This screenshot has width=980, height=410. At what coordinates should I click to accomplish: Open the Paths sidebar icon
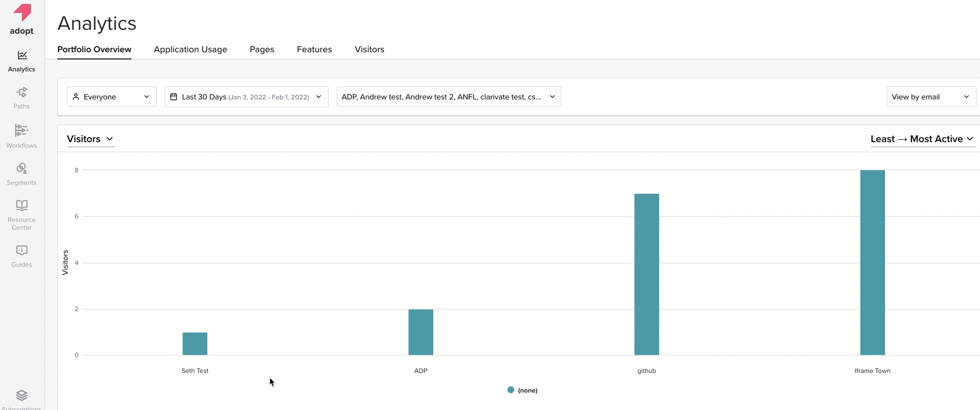tap(22, 92)
